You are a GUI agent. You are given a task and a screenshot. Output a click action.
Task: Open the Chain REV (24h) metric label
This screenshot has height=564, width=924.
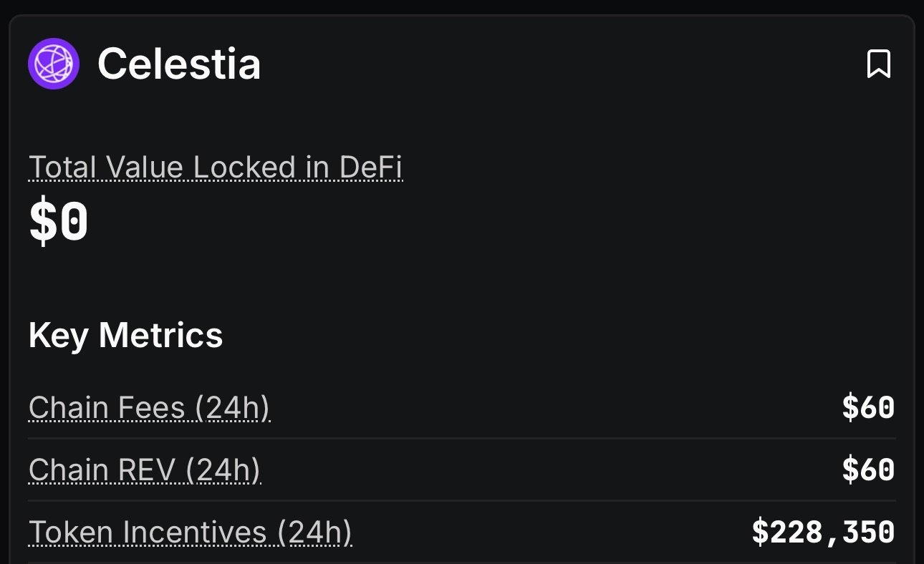pyautogui.click(x=145, y=470)
